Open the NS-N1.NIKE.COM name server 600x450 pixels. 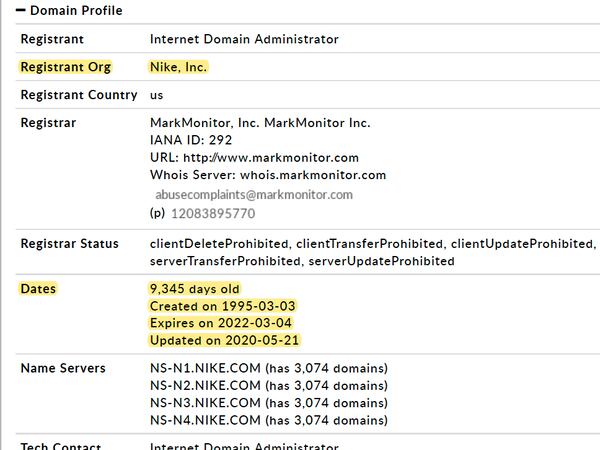pos(205,368)
